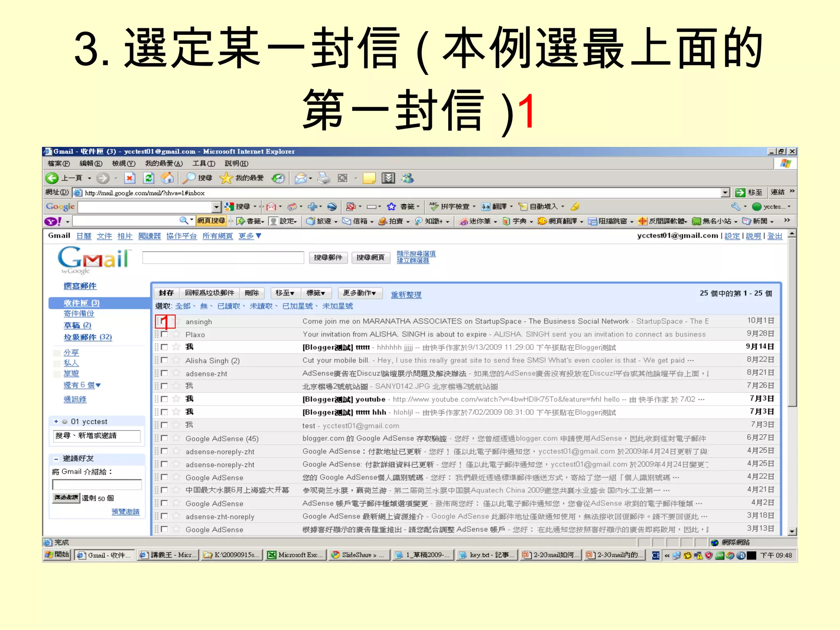This screenshot has height=630, width=840.
Task: Switch to Microsoft Excel taskbar item
Action: click(295, 555)
